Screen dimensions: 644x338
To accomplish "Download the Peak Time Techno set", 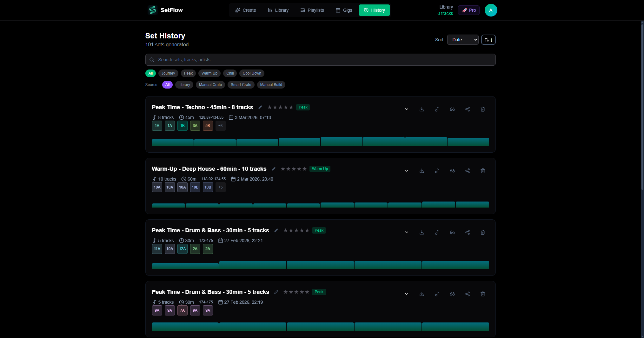I will tap(422, 109).
